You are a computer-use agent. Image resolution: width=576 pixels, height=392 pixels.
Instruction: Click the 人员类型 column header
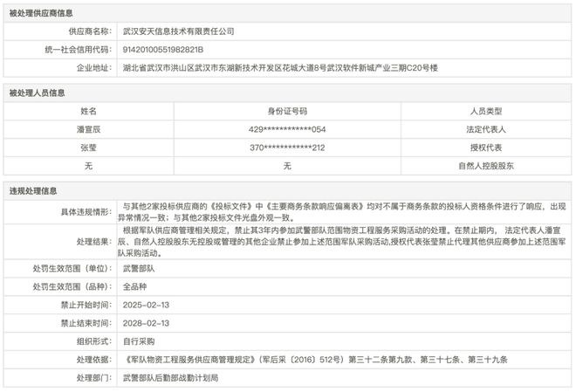point(486,112)
